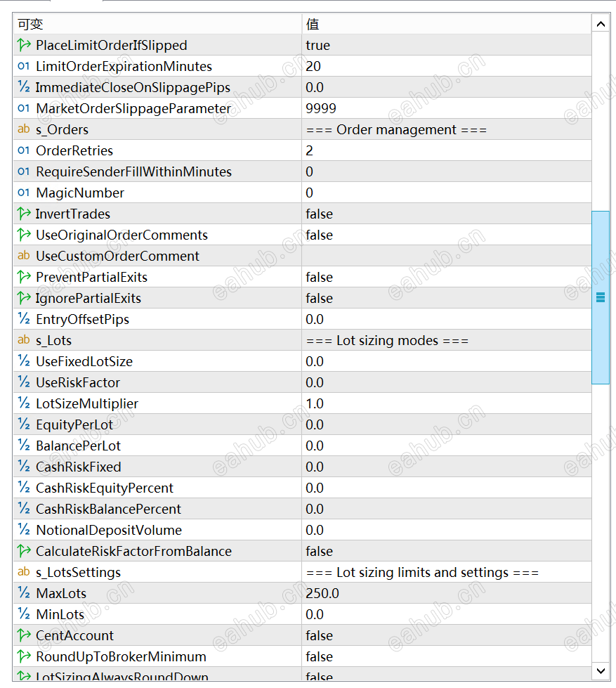Screen dimensions: 616x688
Task: Select the EntryOffsetPips parameter name
Action: (x=82, y=320)
